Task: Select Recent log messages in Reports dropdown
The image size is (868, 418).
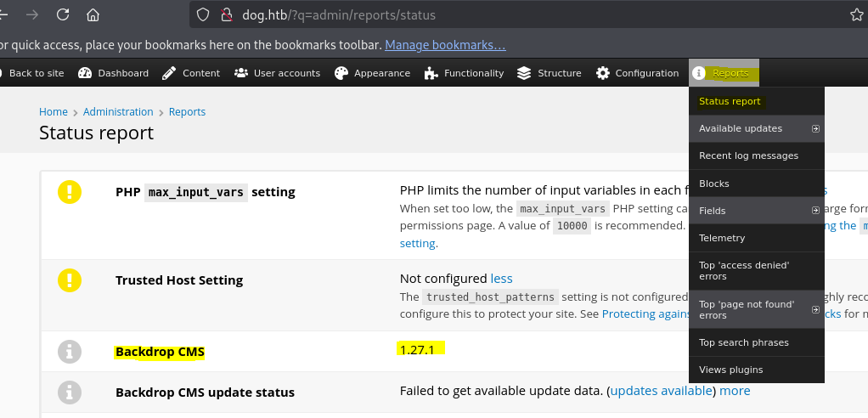Action: coord(757,155)
